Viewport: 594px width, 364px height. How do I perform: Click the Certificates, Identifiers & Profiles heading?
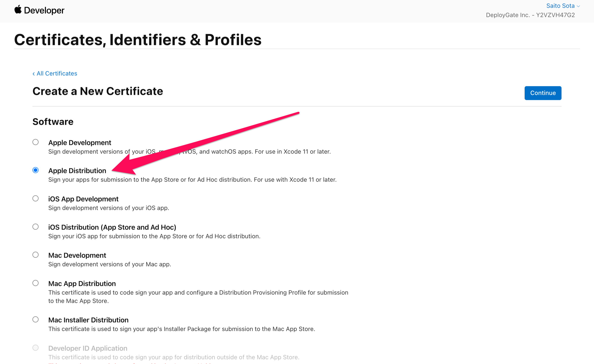point(138,39)
